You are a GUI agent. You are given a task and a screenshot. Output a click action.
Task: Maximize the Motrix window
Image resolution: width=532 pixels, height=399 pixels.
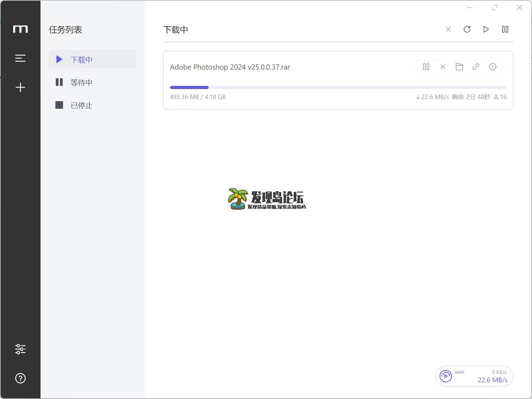pyautogui.click(x=495, y=8)
